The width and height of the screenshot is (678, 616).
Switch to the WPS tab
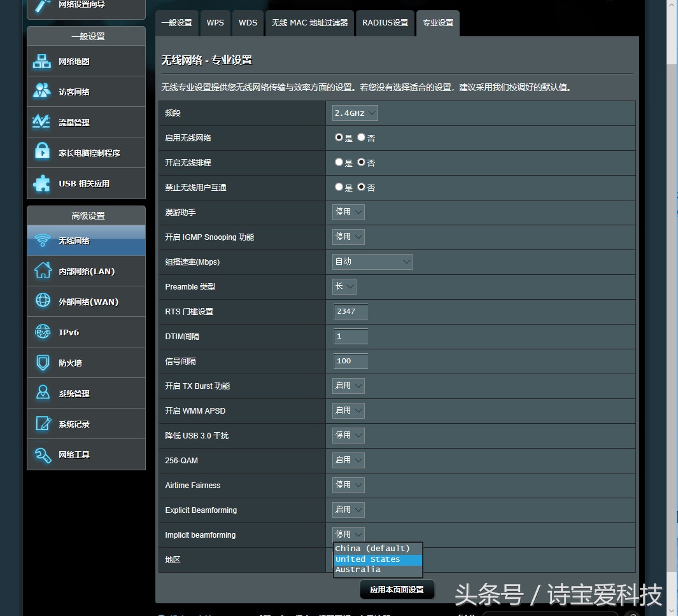point(215,23)
